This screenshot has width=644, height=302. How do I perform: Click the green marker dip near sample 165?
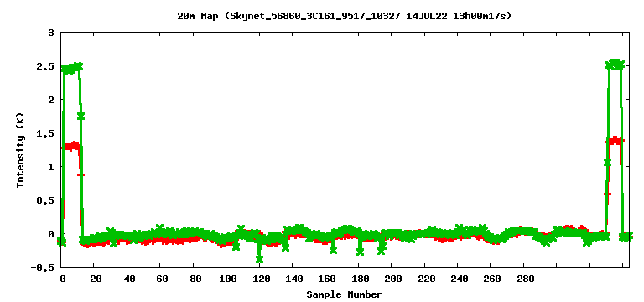pos(333,249)
